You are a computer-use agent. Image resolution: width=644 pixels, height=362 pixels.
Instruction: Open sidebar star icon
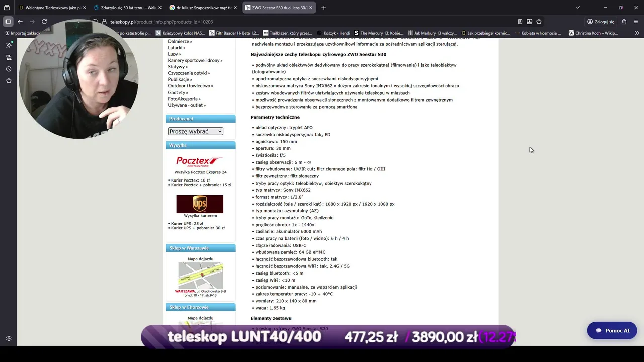point(9,81)
